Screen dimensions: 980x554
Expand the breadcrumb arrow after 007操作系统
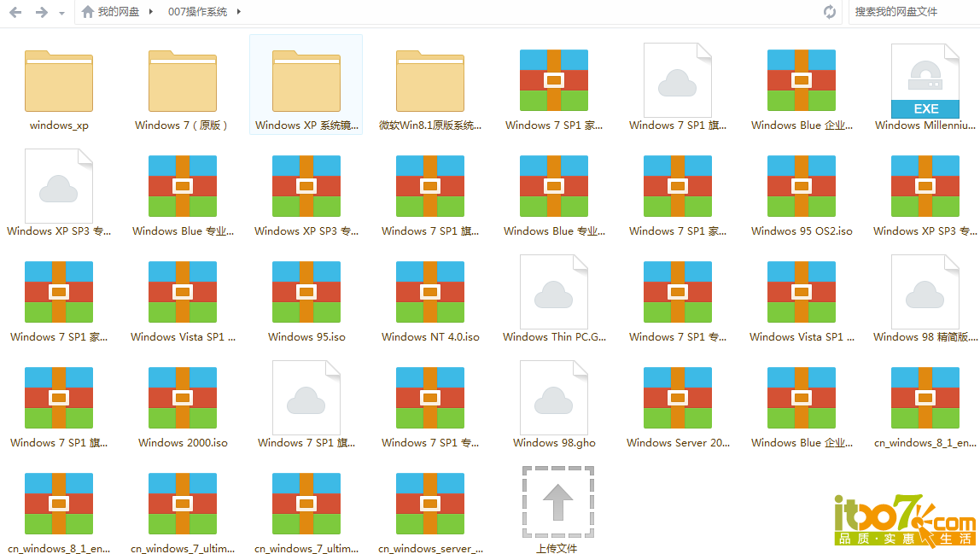pos(239,12)
